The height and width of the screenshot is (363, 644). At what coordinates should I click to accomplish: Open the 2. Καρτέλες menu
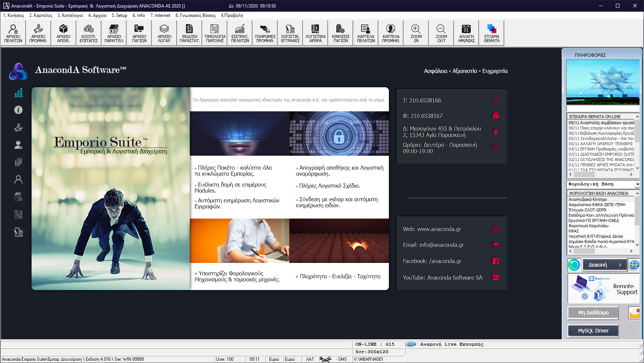tap(41, 15)
